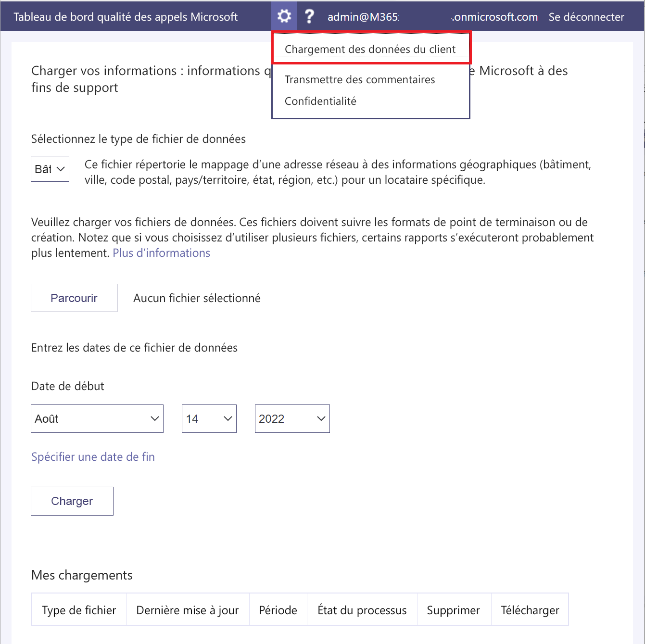
Task: Click the Charger upload button
Action: (x=72, y=501)
